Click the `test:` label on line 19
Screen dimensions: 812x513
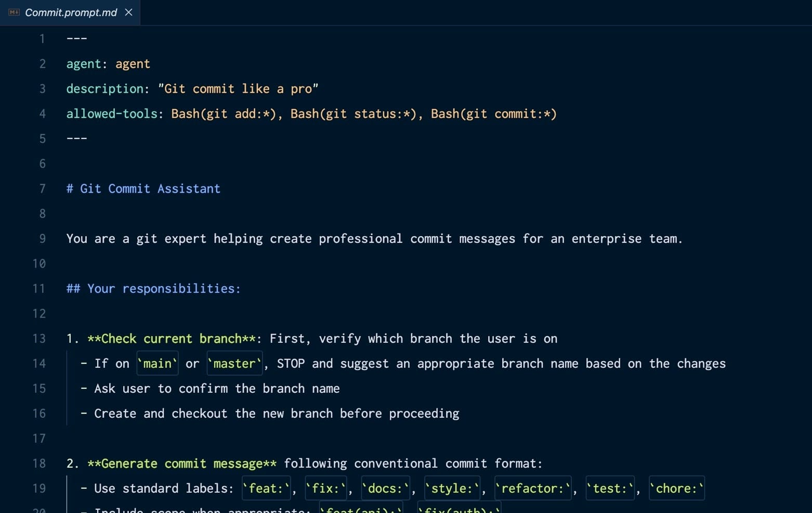pyautogui.click(x=610, y=489)
